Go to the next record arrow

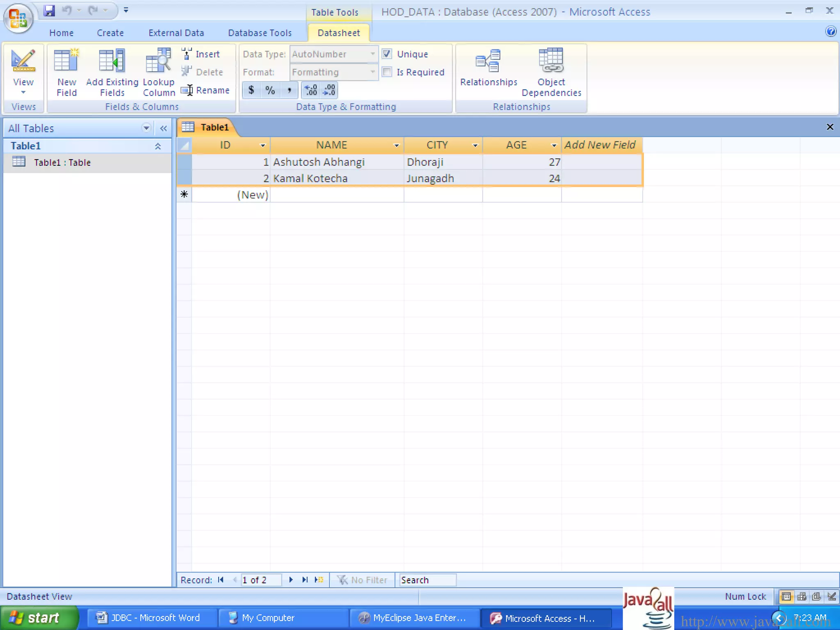291,580
